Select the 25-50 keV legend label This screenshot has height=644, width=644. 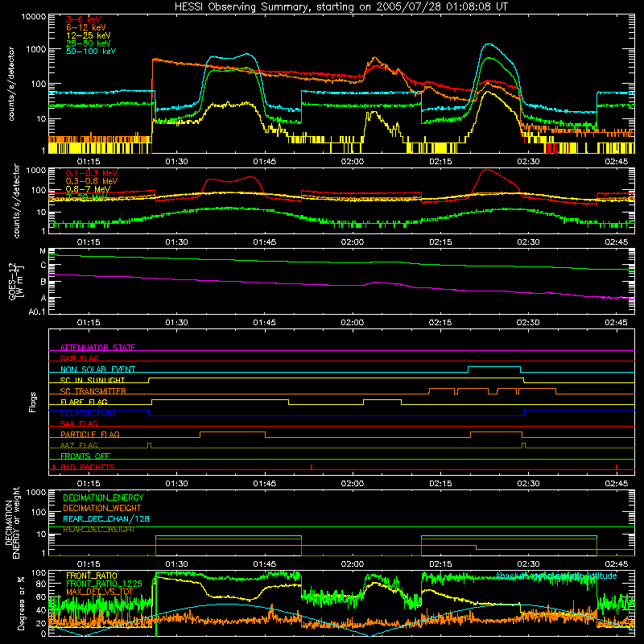pos(88,43)
